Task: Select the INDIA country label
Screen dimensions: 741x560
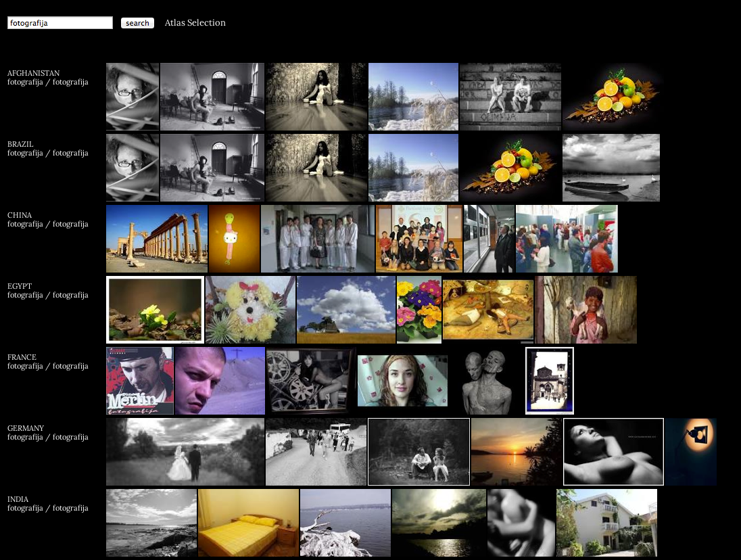Action: point(18,499)
